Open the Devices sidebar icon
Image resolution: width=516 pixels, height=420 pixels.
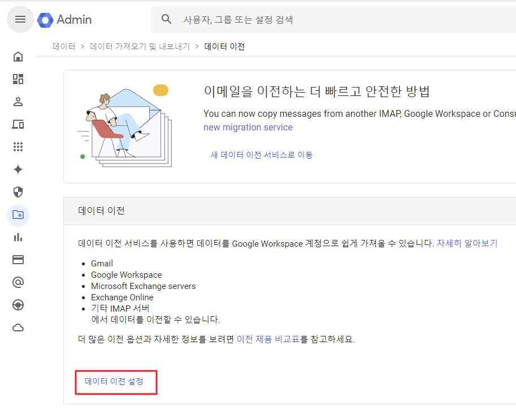point(18,124)
